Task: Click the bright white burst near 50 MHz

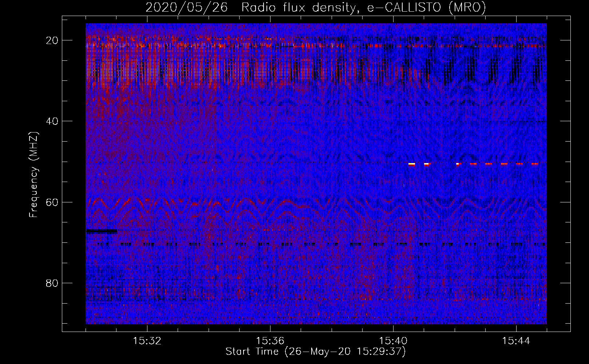Action: pos(412,164)
